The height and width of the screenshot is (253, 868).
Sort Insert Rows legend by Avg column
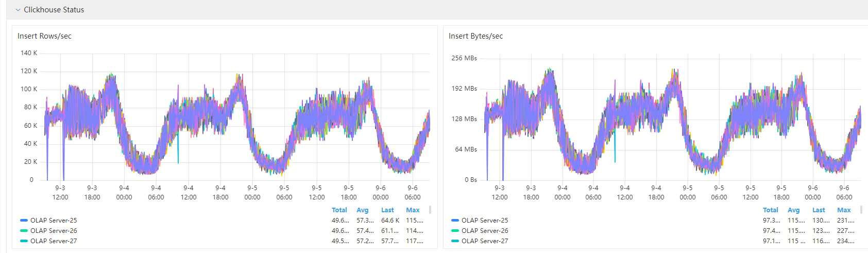tap(363, 210)
